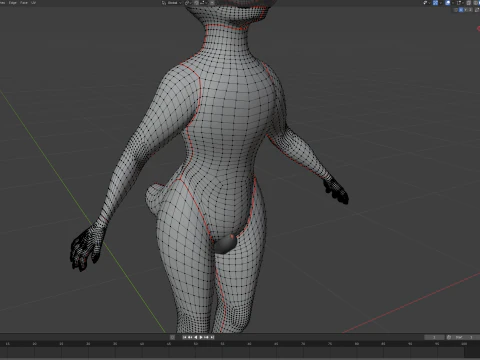Click frame 75 on the timeline ruler
Viewport: 480px width, 360px height.
pyautogui.click(x=330, y=344)
